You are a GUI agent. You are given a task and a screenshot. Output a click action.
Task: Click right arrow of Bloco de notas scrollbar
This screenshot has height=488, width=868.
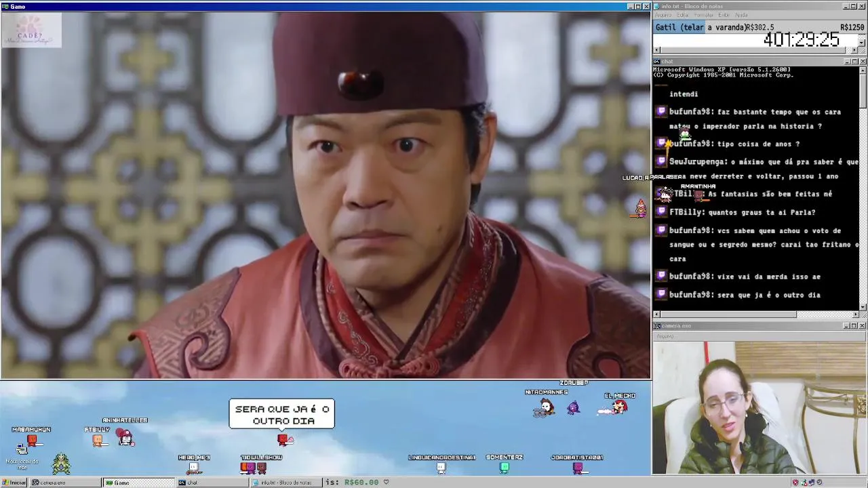coord(854,50)
